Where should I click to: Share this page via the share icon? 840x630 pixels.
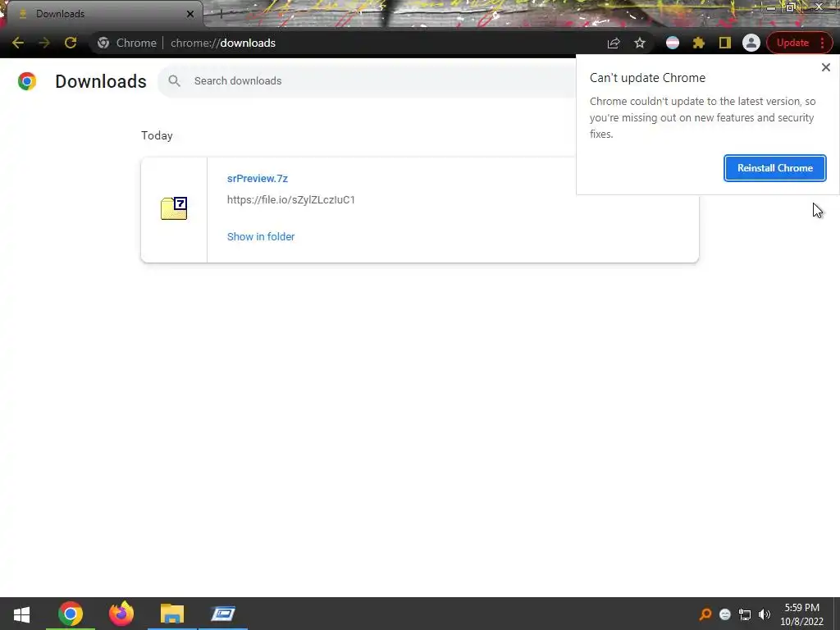614,43
